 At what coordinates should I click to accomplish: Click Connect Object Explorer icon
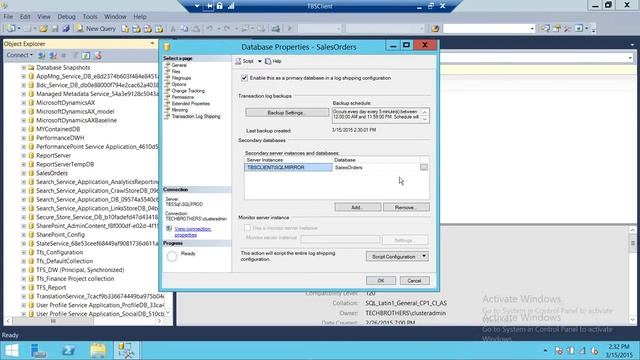click(42, 56)
